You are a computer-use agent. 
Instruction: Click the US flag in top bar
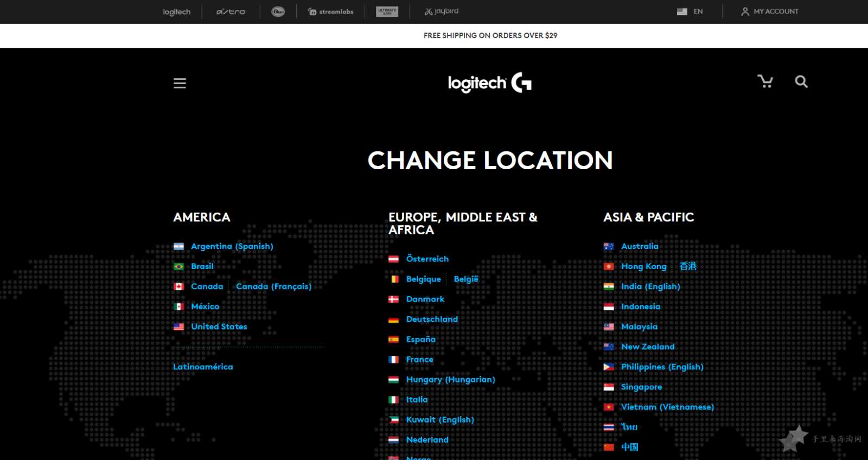682,11
